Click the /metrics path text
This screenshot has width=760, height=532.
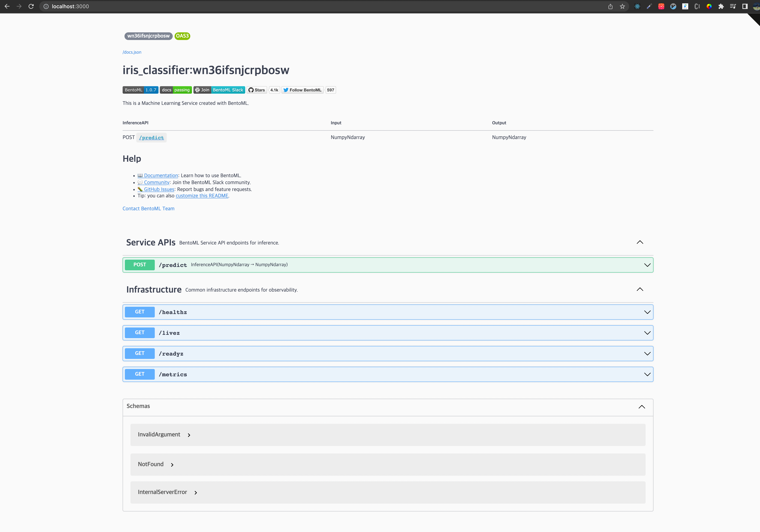173,374
